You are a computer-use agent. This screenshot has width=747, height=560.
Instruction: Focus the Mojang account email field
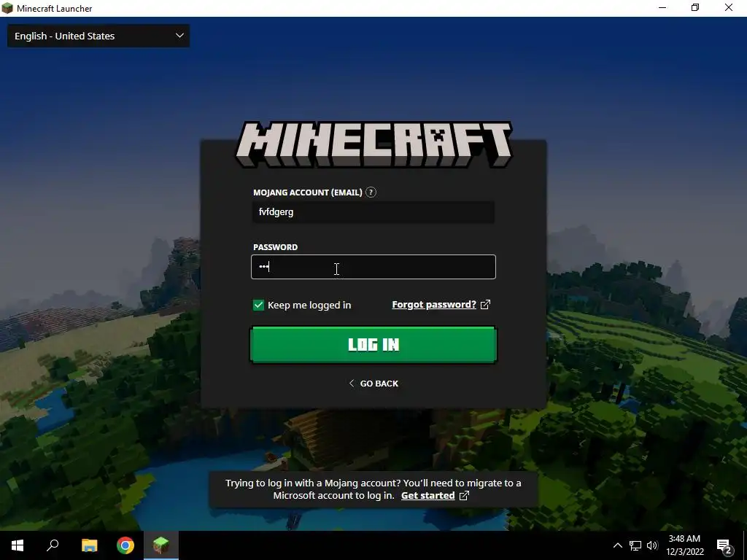click(x=373, y=212)
